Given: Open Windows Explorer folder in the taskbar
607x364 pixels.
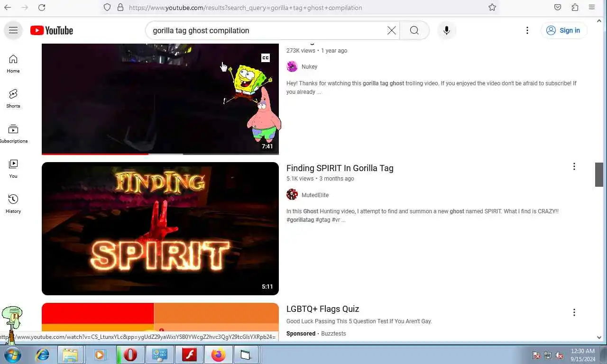Looking at the screenshot, I should (x=70, y=355).
